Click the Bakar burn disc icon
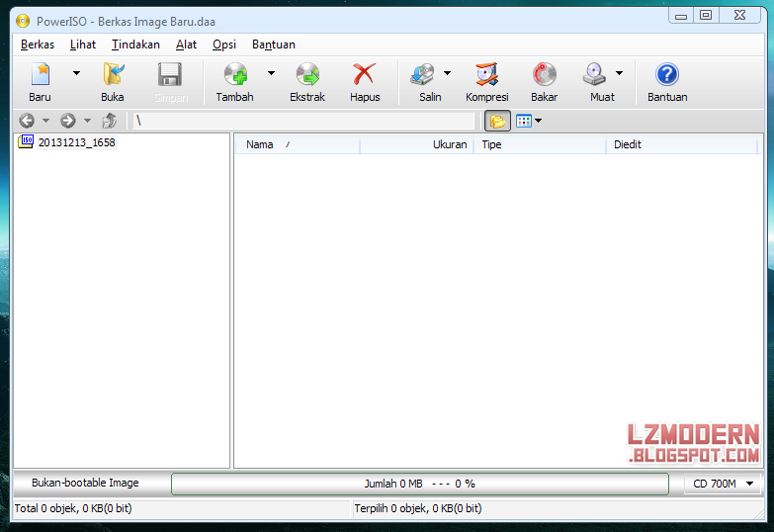Viewport: 774px width, 532px height. [x=544, y=74]
